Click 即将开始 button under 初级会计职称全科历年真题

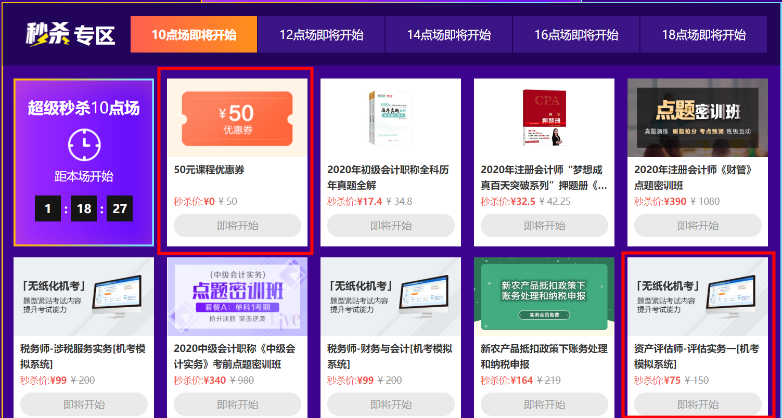pyautogui.click(x=391, y=225)
